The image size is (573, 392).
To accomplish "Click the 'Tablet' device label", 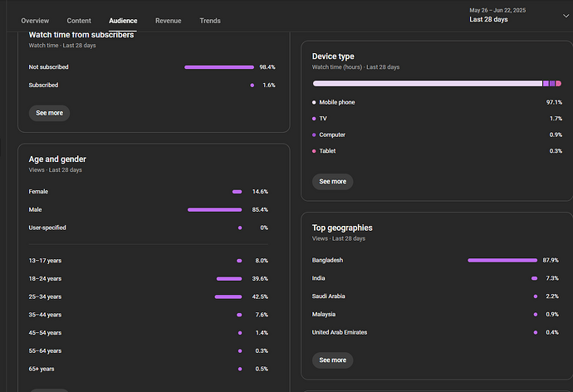I will pos(327,151).
